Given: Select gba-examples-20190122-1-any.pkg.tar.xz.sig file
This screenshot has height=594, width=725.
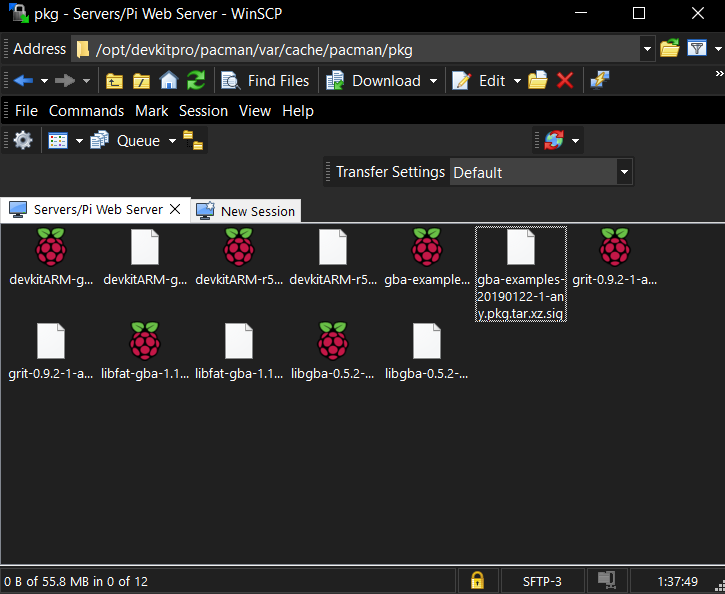Looking at the screenshot, I should 521,274.
